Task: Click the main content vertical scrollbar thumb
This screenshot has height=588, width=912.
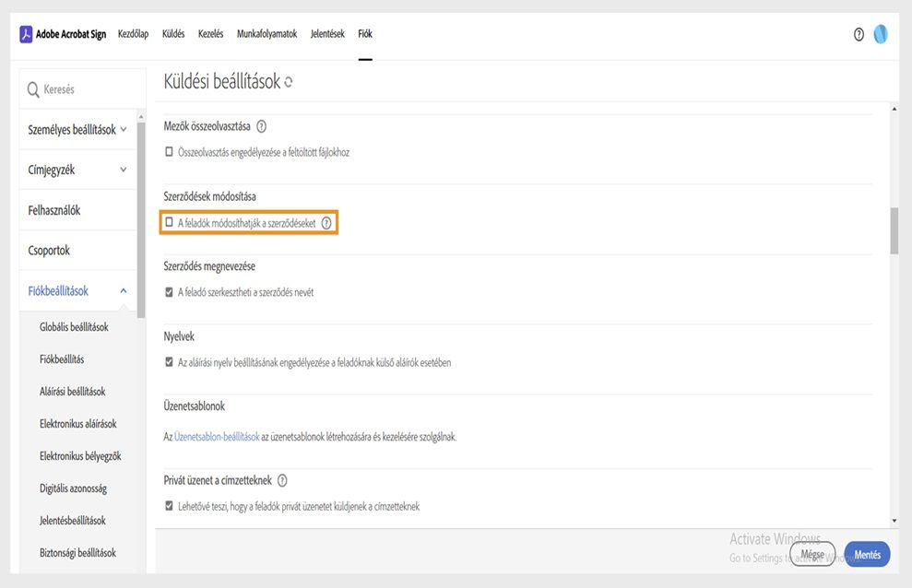Action: coord(894,230)
